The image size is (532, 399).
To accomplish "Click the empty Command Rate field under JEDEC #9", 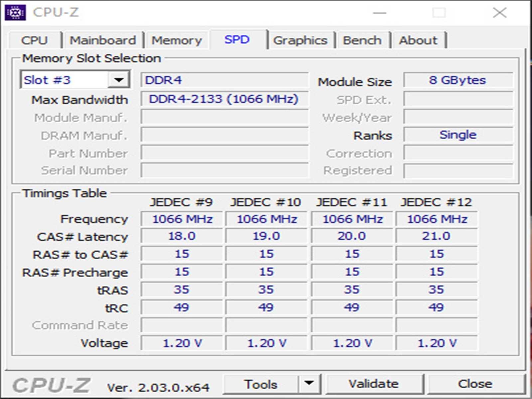I will click(x=182, y=325).
